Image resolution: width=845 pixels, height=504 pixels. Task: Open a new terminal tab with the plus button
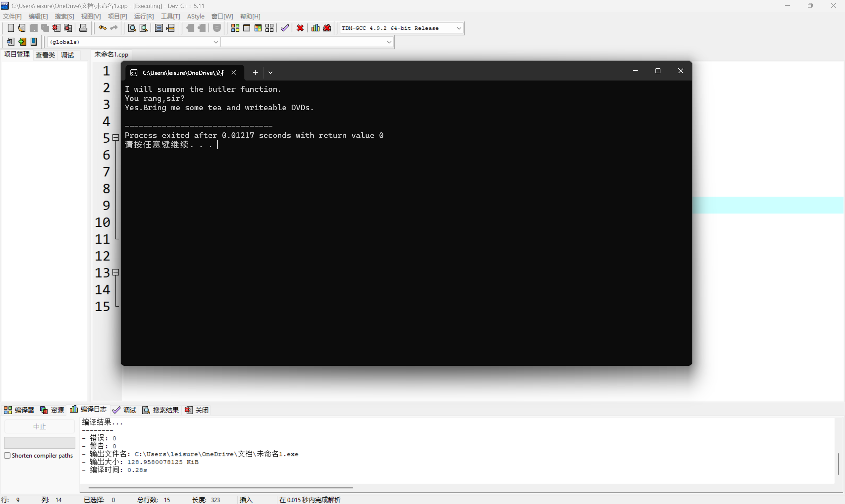click(255, 72)
